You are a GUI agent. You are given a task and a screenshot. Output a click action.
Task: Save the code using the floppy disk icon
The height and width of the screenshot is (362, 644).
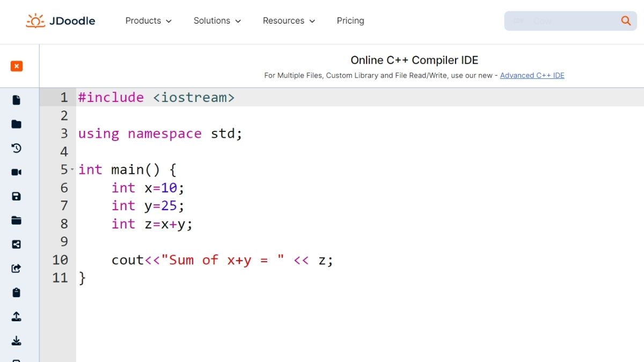(16, 196)
